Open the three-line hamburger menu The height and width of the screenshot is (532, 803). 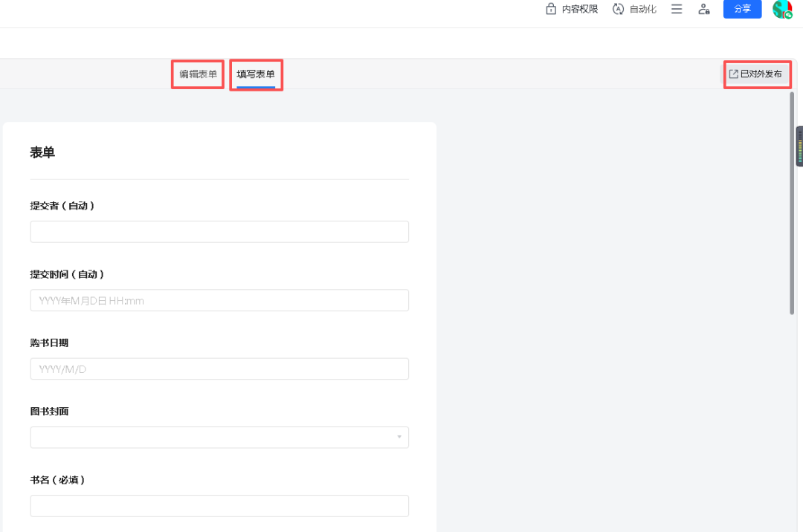click(x=677, y=10)
